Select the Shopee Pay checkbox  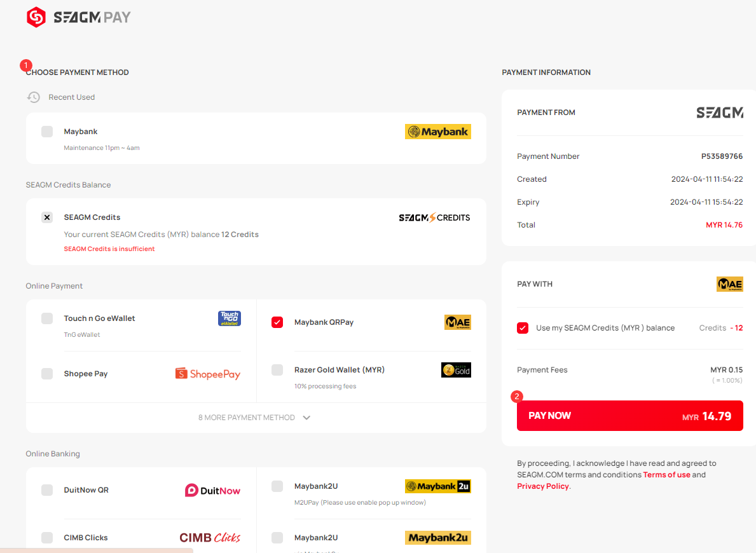pyautogui.click(x=47, y=374)
